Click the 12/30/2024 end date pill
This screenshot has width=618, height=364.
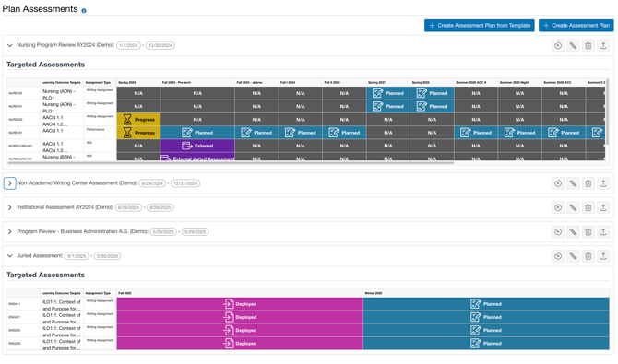[160, 45]
